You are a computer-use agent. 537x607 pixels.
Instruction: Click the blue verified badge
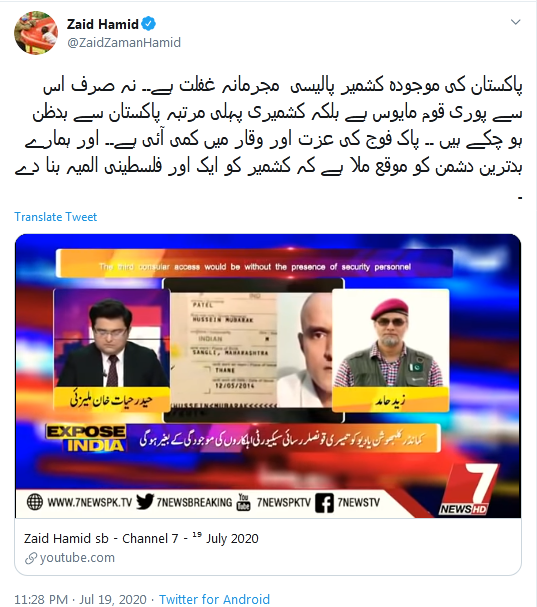pos(149,24)
